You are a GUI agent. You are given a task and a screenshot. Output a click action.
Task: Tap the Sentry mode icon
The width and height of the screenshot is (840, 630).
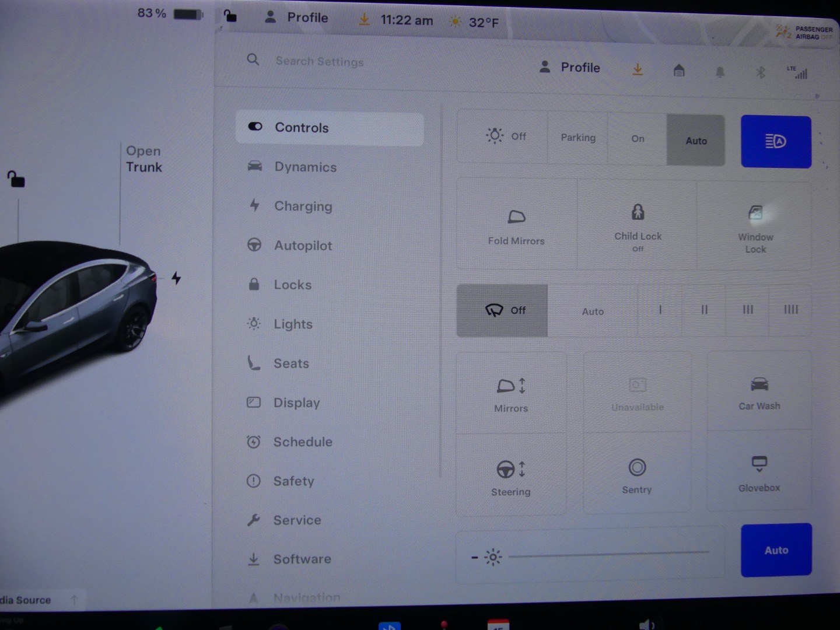(x=637, y=468)
